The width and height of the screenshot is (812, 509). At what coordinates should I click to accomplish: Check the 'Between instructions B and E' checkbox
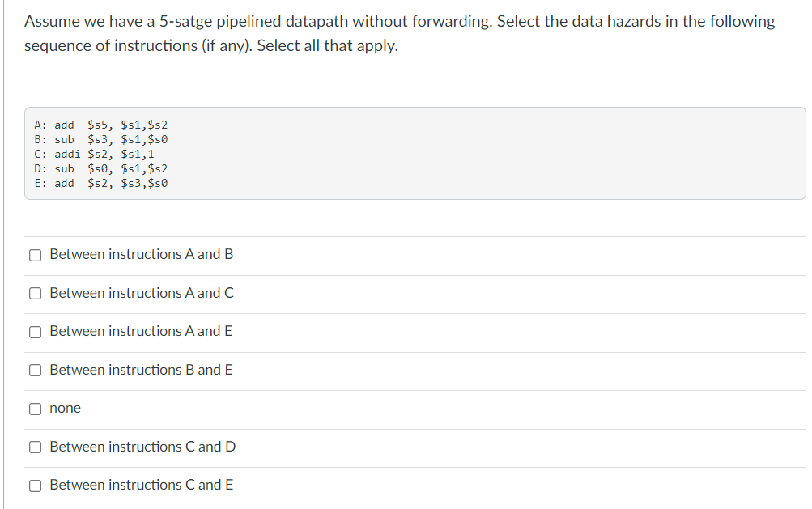pos(36,370)
